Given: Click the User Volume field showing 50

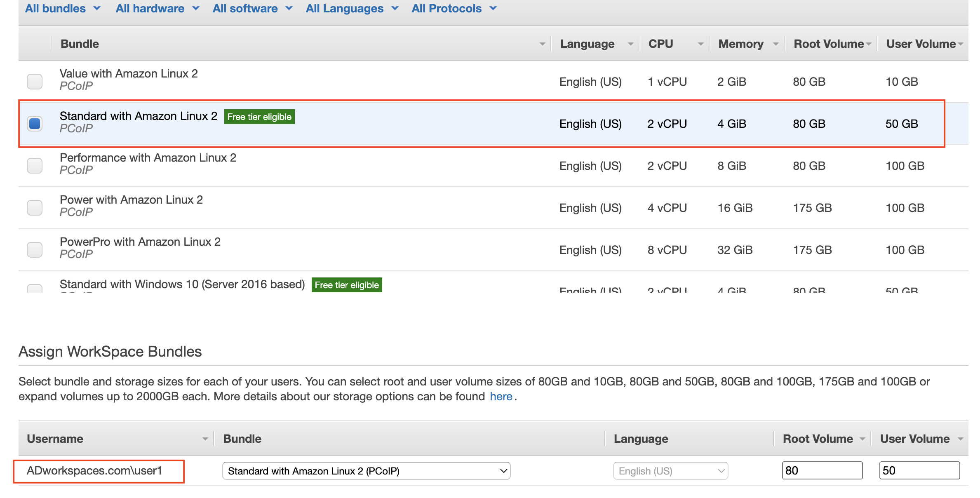Looking at the screenshot, I should tap(919, 470).
